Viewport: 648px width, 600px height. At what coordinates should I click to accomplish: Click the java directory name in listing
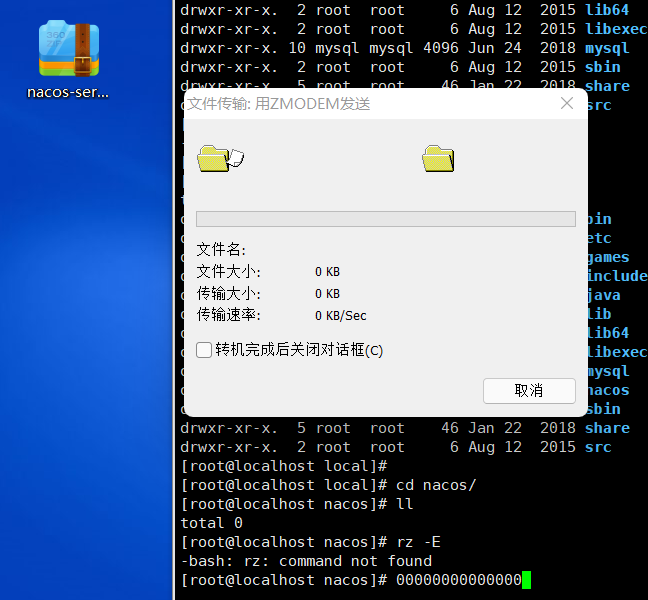[x=604, y=295]
